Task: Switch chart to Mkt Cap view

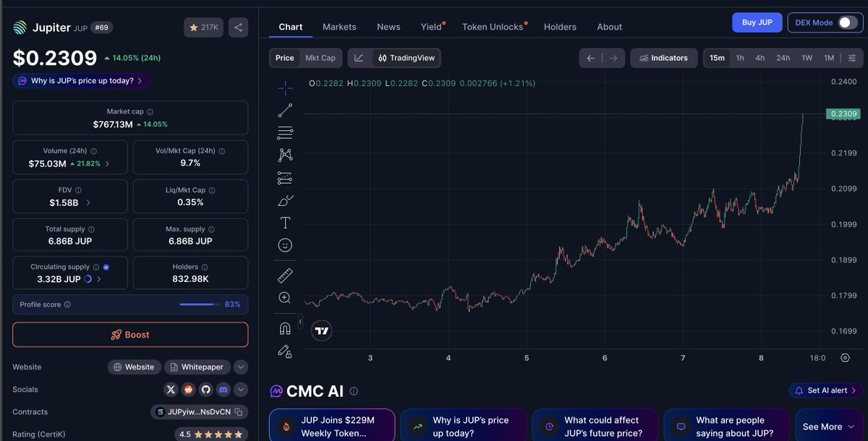Action: click(320, 58)
